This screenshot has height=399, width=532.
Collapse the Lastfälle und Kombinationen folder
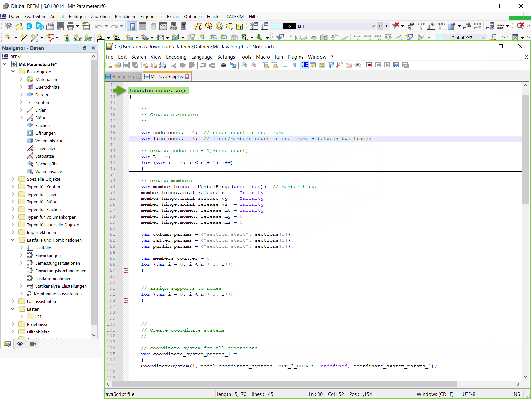pyautogui.click(x=13, y=240)
